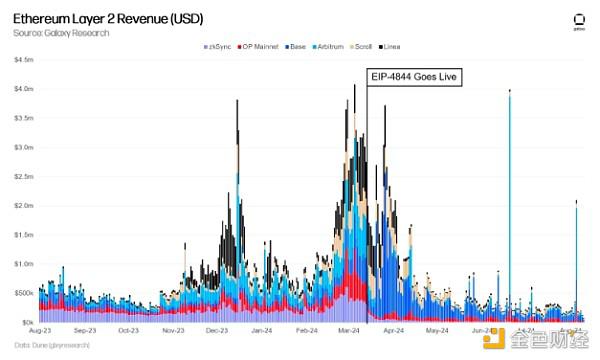Click the 'Source: Galaxy Research' subtitle
600x360 pixels.
pos(61,33)
